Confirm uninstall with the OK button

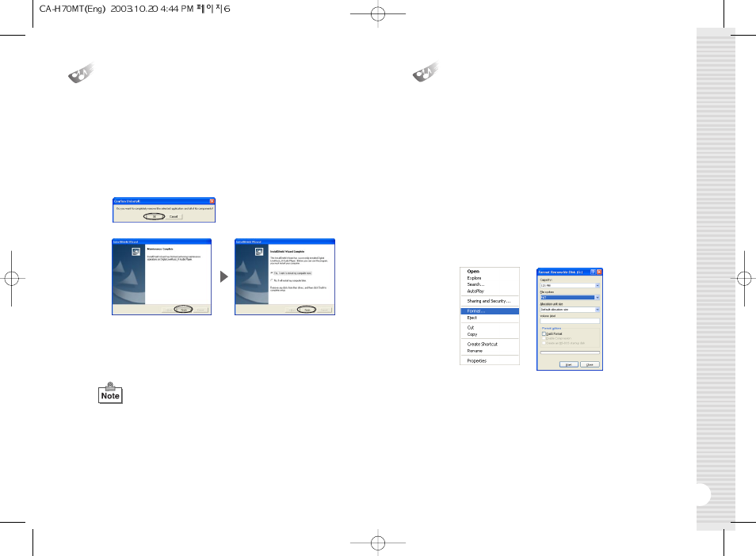155,216
